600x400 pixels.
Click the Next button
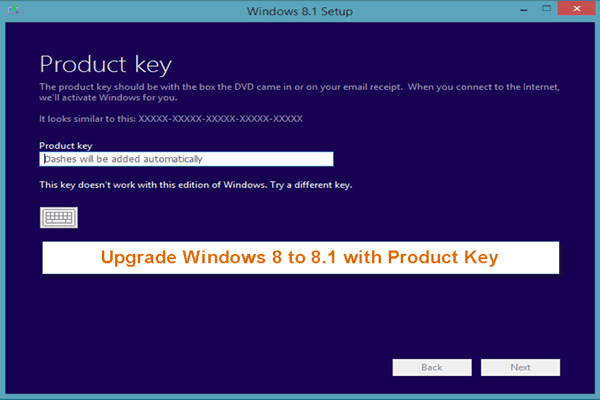pos(520,367)
